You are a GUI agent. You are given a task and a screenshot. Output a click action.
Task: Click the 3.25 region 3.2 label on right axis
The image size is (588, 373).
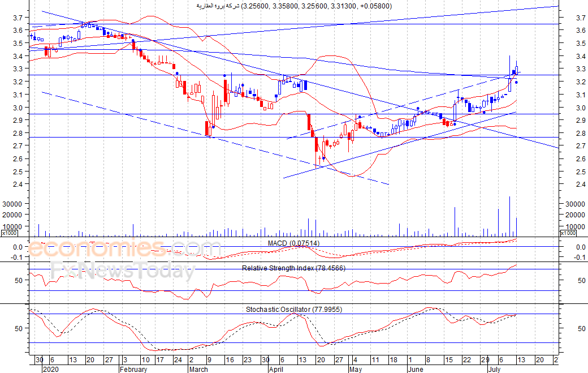(x=581, y=82)
